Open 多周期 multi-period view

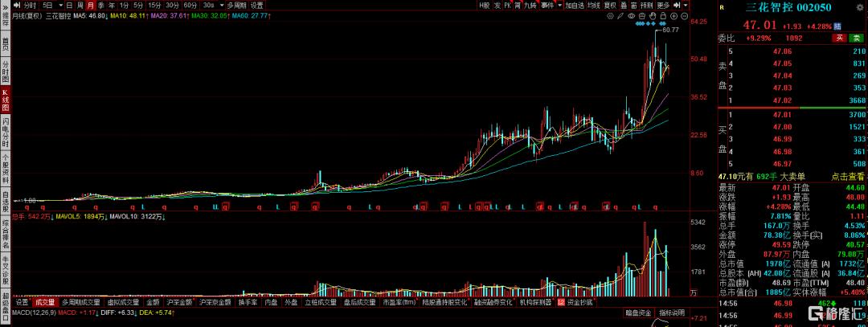click(237, 5)
